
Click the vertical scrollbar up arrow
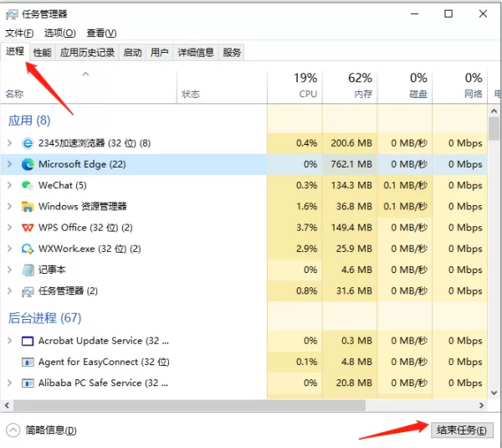(x=494, y=111)
